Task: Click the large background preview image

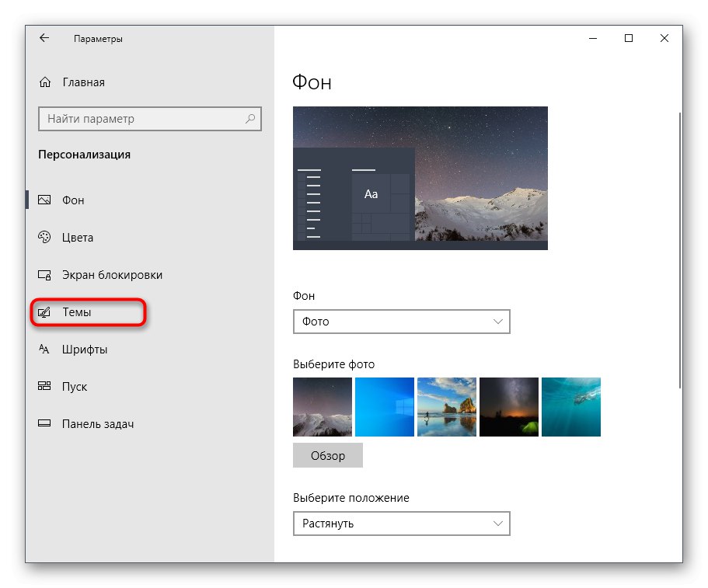Action: [x=420, y=178]
